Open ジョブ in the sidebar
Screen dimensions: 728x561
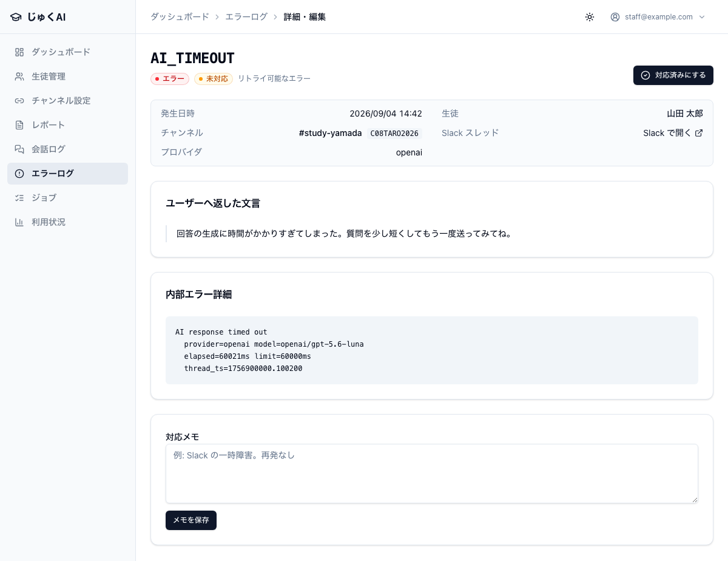pos(67,198)
